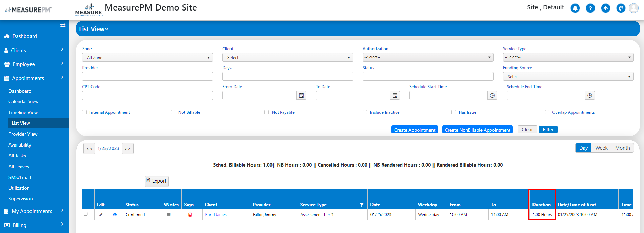Click the 1/25/2023 date link

pos(108,148)
